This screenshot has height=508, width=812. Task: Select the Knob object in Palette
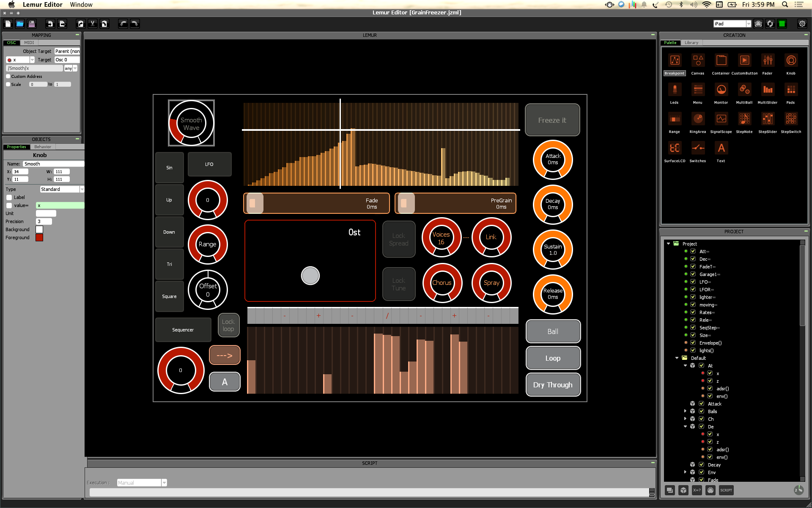click(x=790, y=61)
